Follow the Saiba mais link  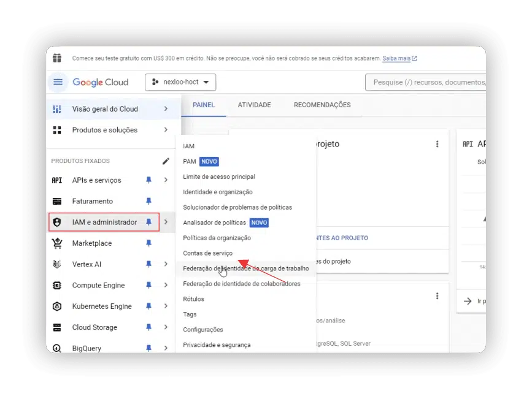click(399, 58)
